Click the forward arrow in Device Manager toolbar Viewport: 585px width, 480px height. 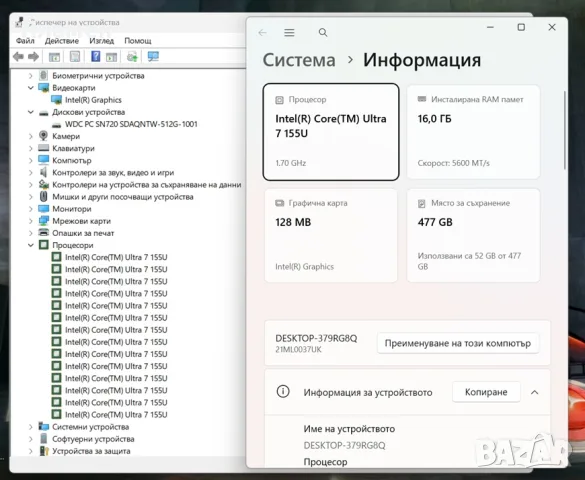(34, 57)
